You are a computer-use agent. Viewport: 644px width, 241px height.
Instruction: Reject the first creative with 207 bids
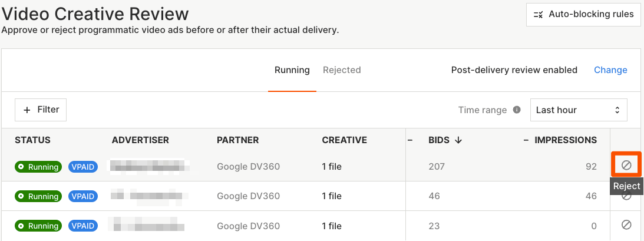coord(626,166)
